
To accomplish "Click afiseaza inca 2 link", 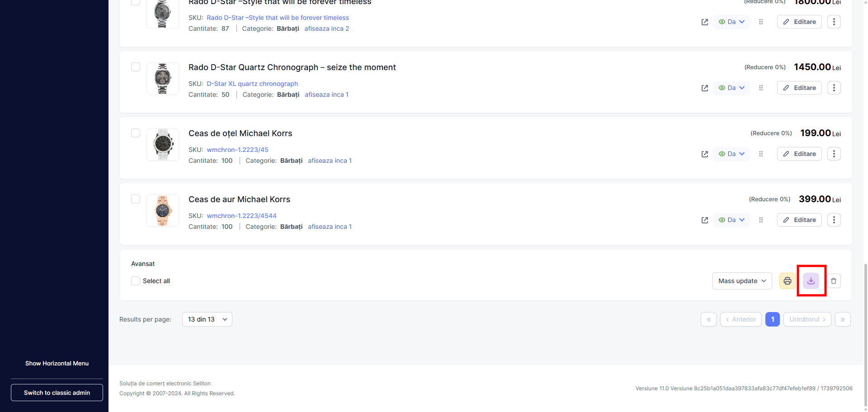I will click(x=327, y=28).
